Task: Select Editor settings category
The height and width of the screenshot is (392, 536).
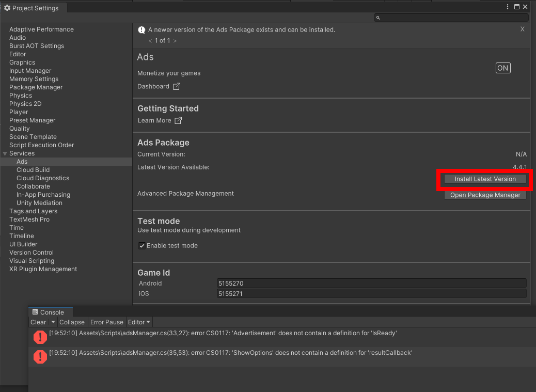Action: pyautogui.click(x=18, y=54)
